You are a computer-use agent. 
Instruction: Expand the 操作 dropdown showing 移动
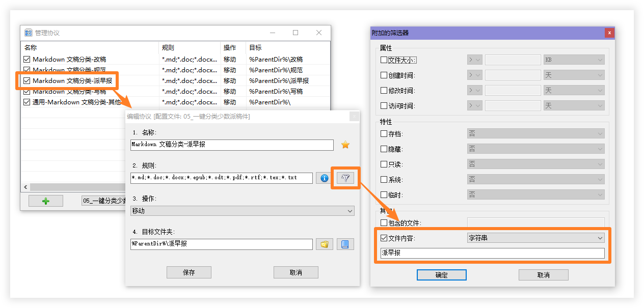coord(243,211)
